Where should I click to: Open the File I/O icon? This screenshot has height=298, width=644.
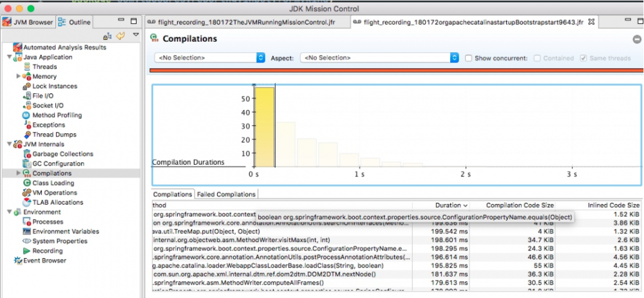[26, 96]
